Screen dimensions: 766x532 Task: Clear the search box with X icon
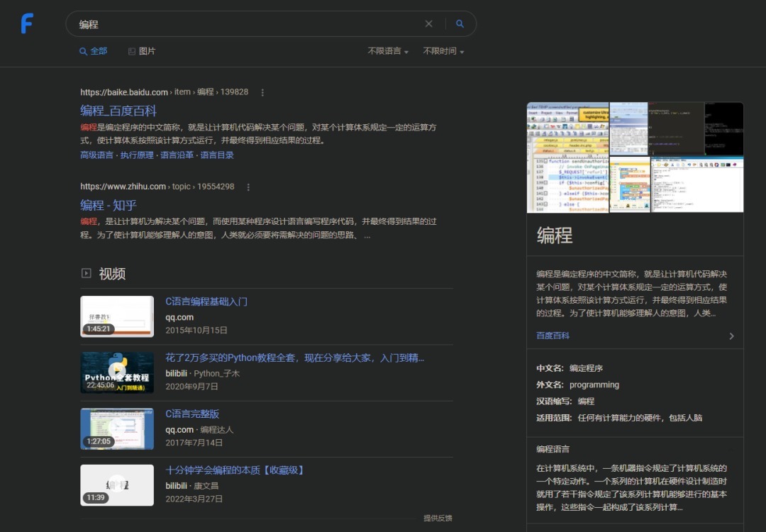tap(428, 24)
